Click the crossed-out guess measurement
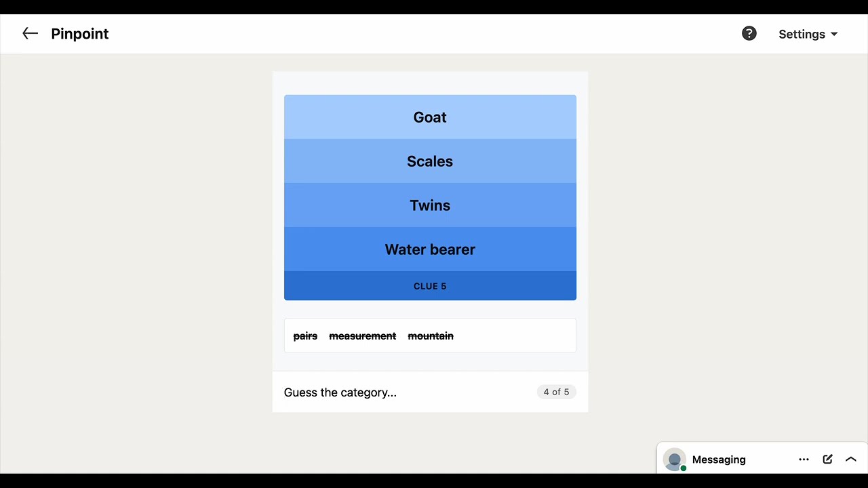 (363, 336)
